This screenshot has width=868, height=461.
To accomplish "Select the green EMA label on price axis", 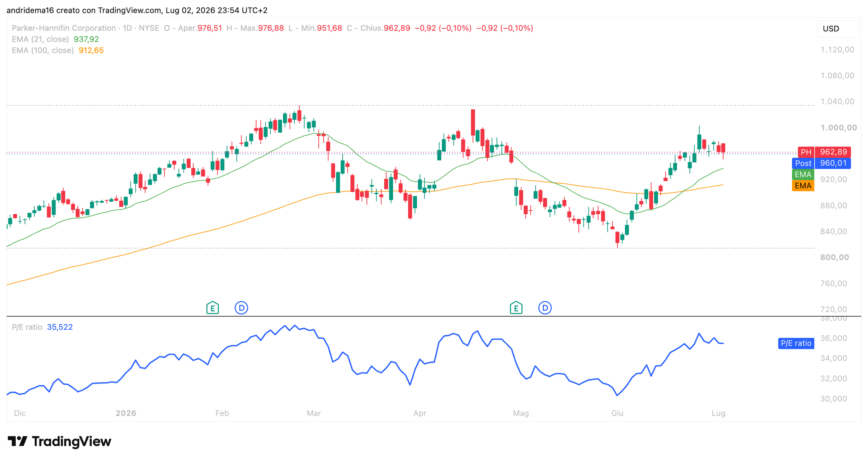I will (803, 175).
